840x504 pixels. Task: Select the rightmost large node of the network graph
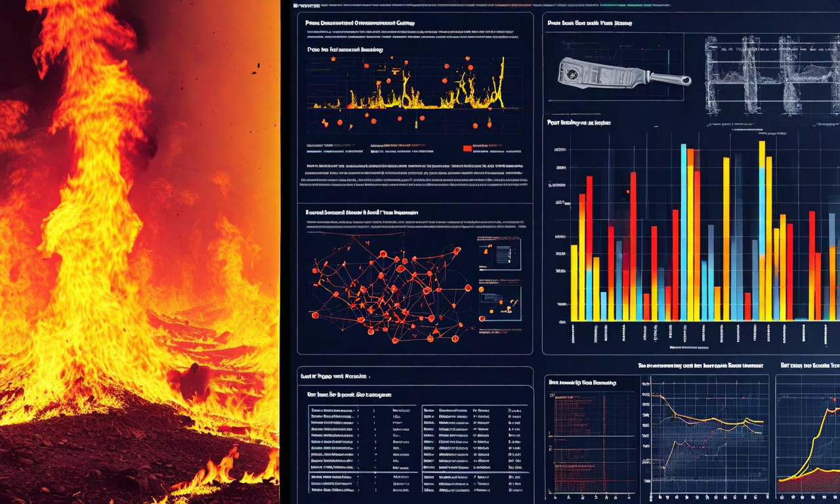(x=468, y=287)
